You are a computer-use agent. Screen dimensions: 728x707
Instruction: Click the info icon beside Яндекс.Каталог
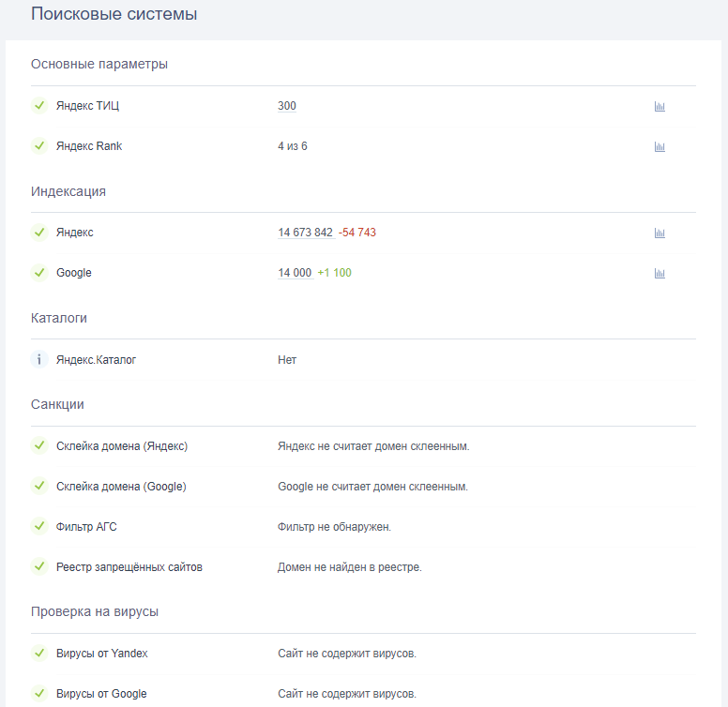point(39,359)
